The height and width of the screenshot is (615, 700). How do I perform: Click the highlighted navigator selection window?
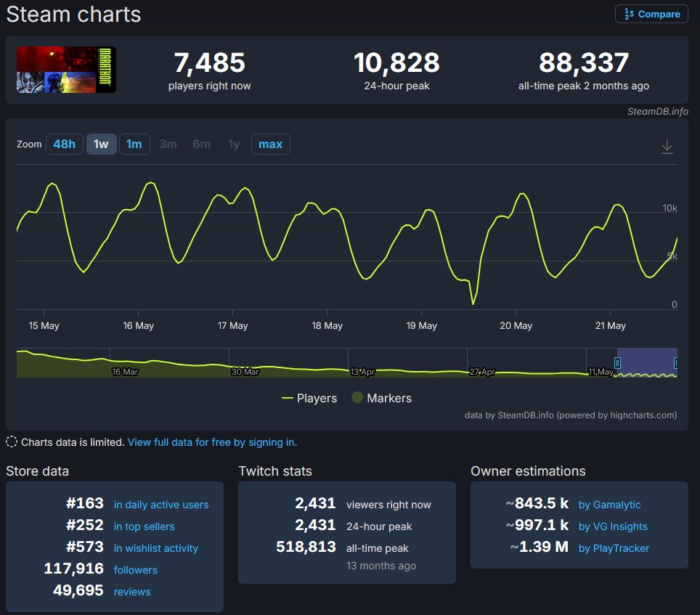647,362
